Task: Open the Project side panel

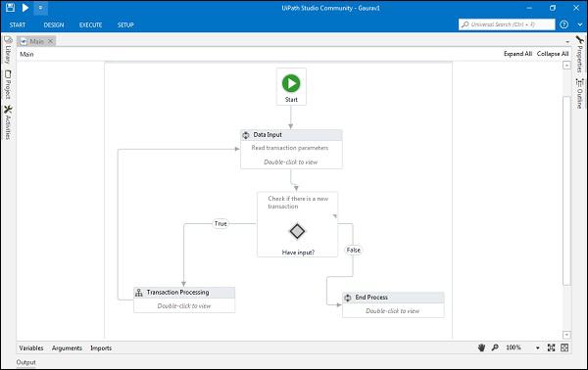Action: 8,84
